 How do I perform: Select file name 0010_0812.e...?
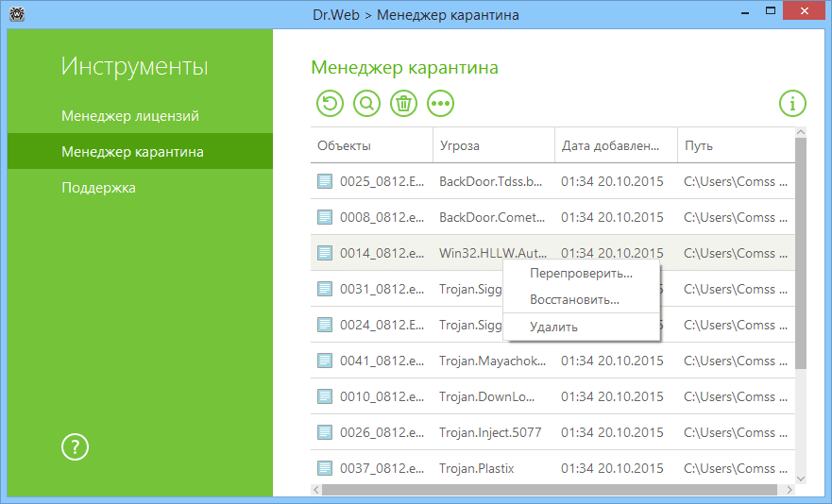coord(382,396)
